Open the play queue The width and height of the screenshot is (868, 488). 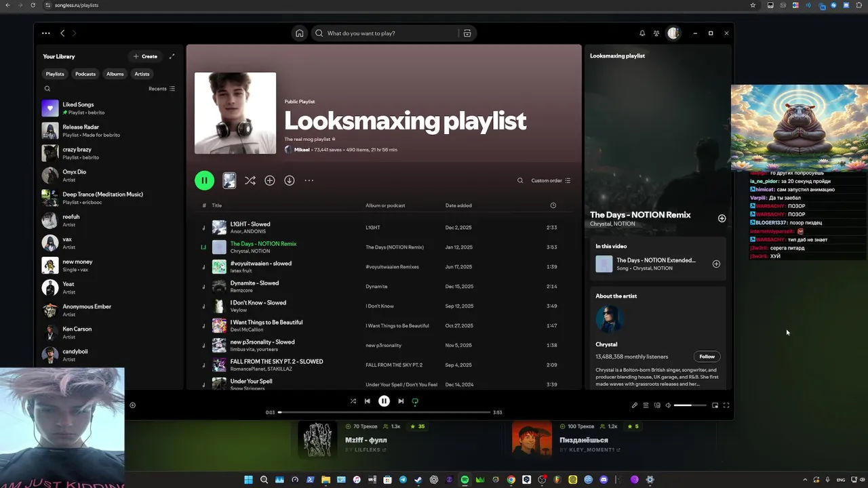point(646,405)
